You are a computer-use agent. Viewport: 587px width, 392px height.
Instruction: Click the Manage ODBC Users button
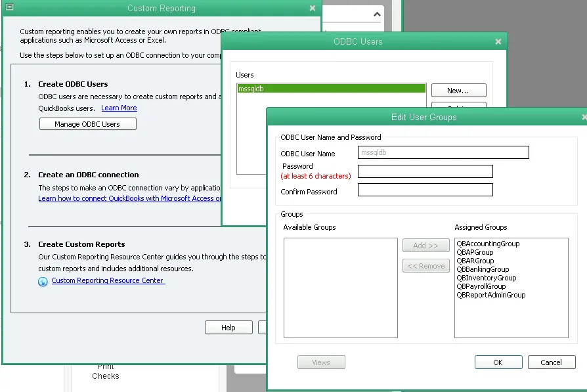[87, 124]
